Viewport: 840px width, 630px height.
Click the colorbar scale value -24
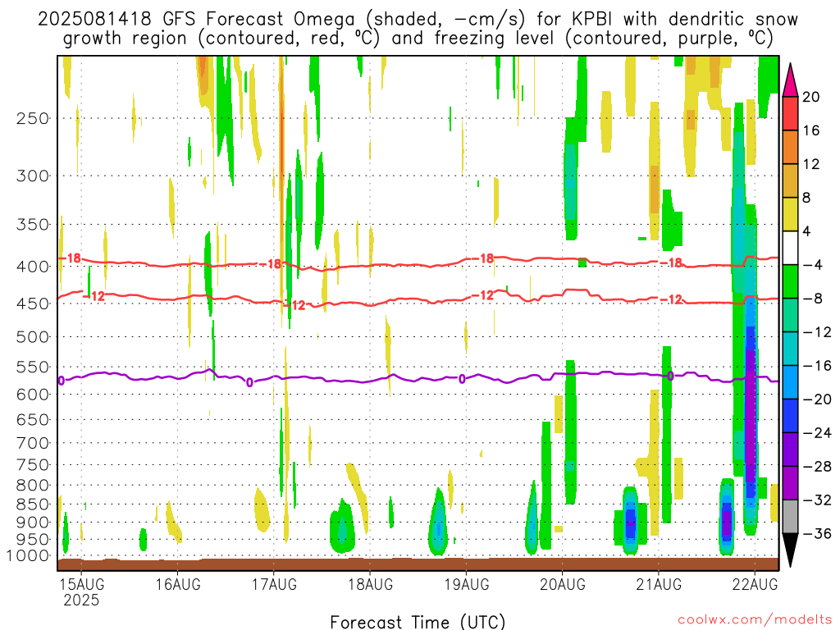tap(817, 433)
